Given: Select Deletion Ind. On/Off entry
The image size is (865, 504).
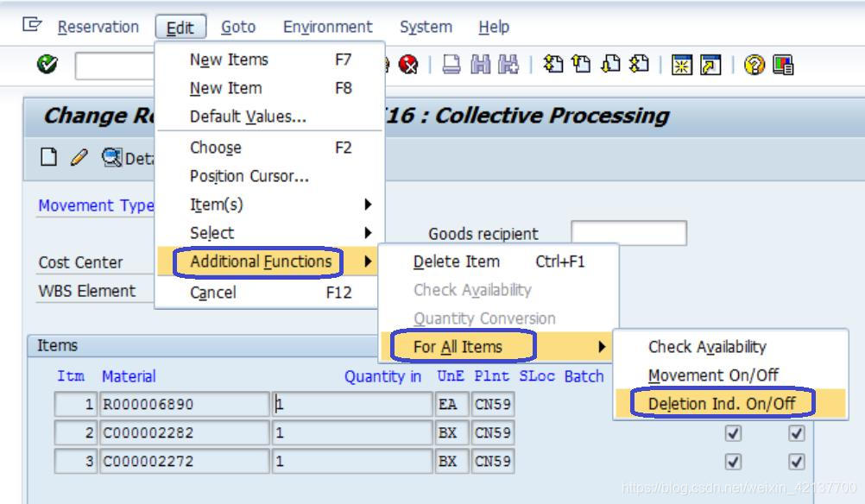Looking at the screenshot, I should [730, 404].
